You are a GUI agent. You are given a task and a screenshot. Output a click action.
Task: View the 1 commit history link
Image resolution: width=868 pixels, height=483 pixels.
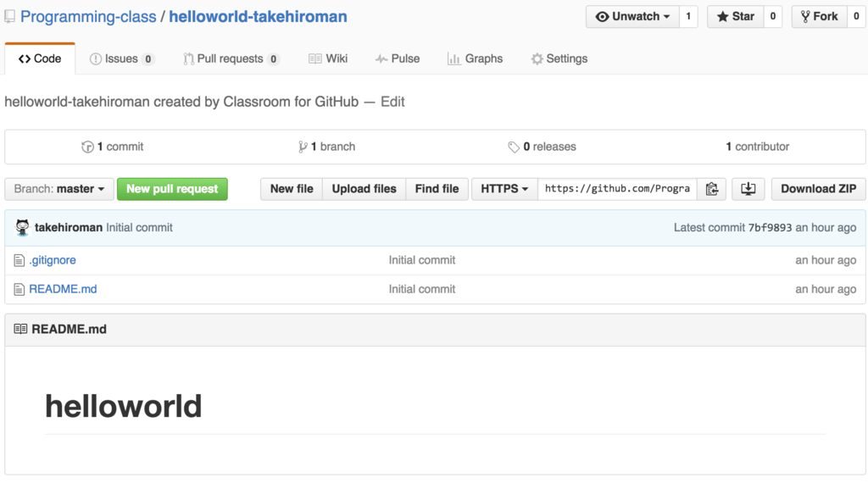coord(113,147)
